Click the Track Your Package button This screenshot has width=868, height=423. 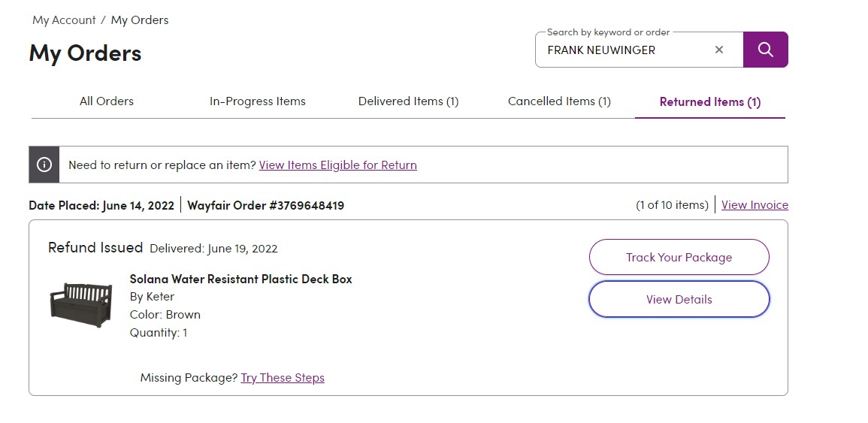pos(679,257)
